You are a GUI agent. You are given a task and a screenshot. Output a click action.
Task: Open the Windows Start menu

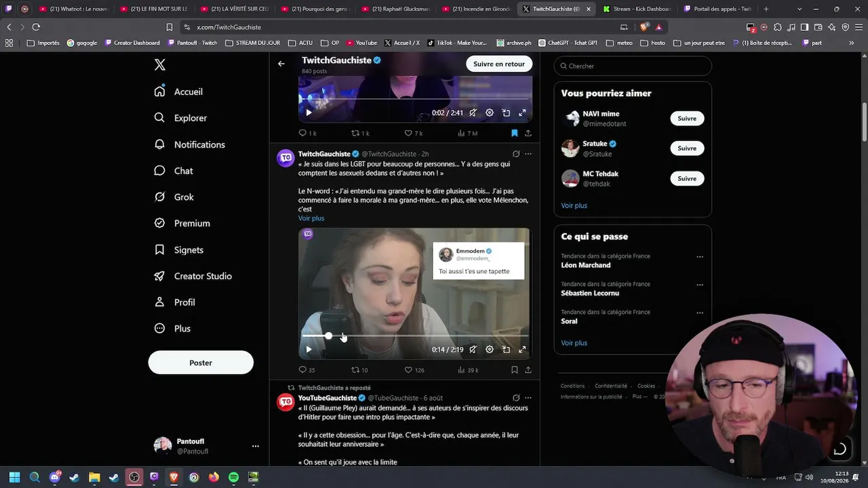click(x=14, y=477)
